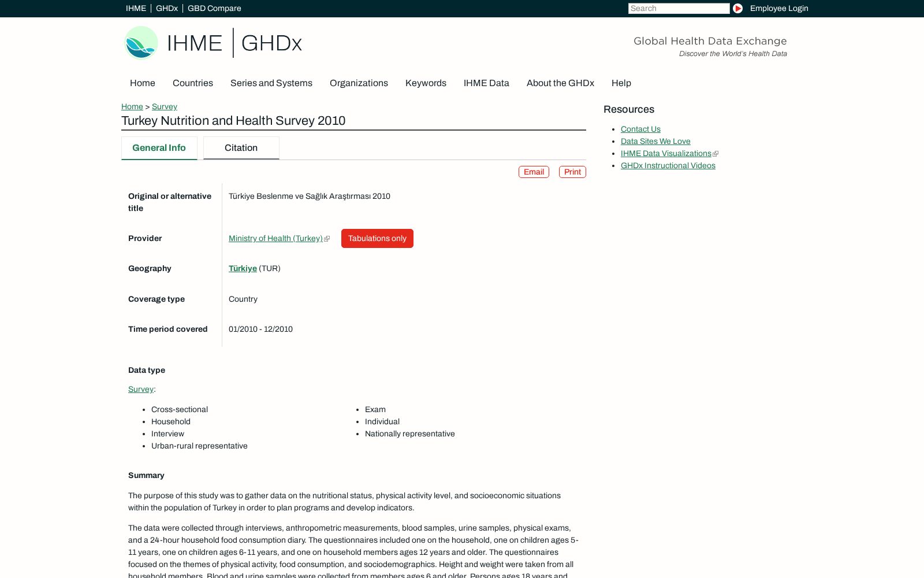Screen dimensions: 924x578
Task: Open GHDx link in top bar
Action: (167, 8)
